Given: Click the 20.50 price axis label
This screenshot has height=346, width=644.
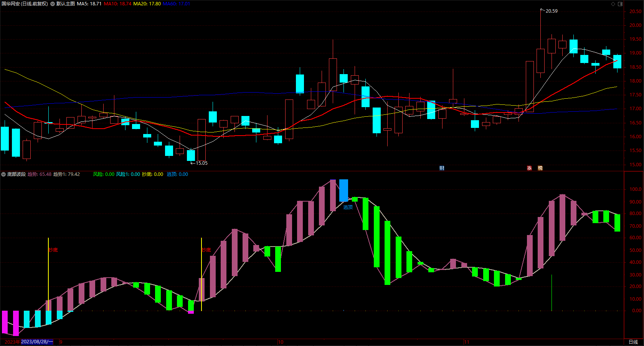Looking at the screenshot, I should (635, 12).
